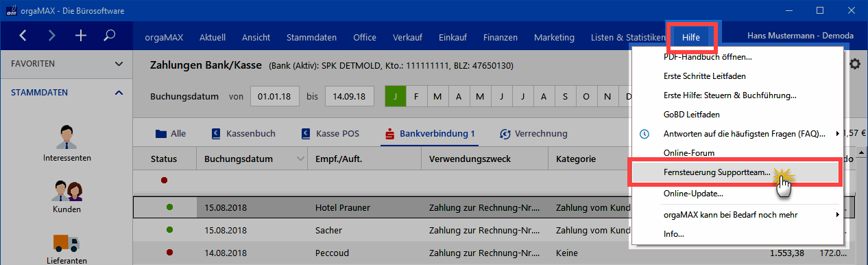This screenshot has height=265, width=868.
Task: Collapse the STAMMDATEN section
Action: click(119, 92)
